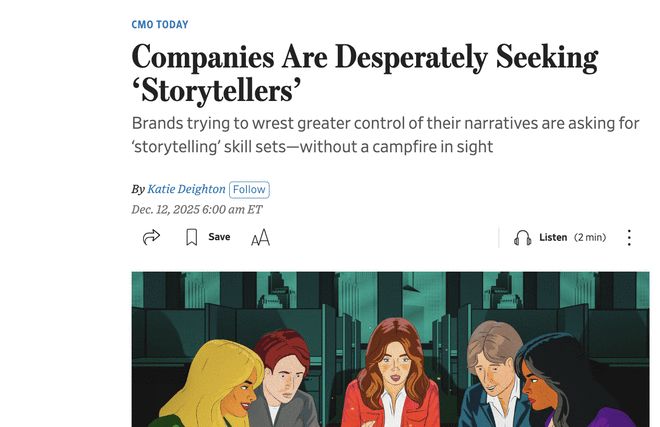Click the Dec. 12, 2025 timestamp
Screen dimensions: 660x427
pos(196,209)
